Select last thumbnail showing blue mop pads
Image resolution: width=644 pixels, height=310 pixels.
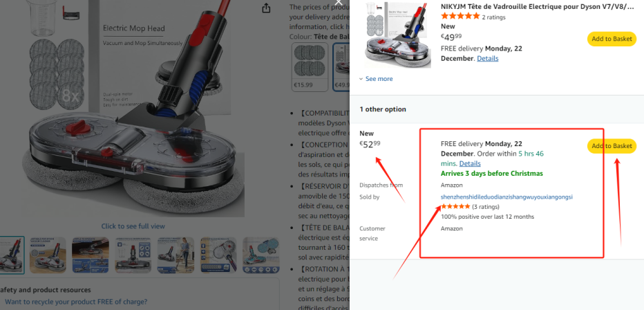(x=261, y=255)
